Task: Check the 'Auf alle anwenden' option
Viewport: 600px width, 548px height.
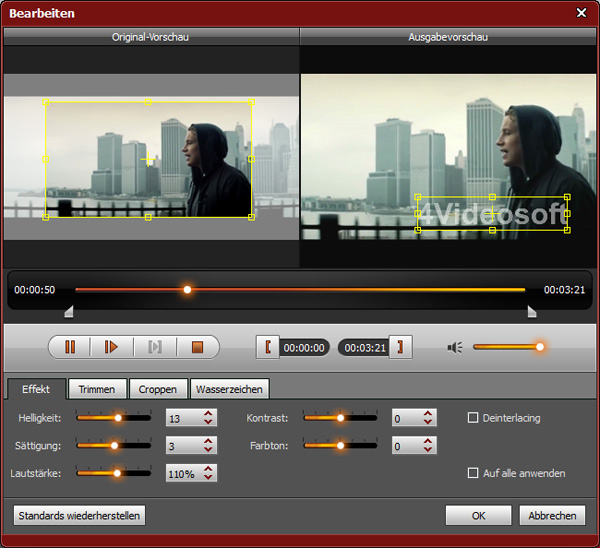Action: 473,473
